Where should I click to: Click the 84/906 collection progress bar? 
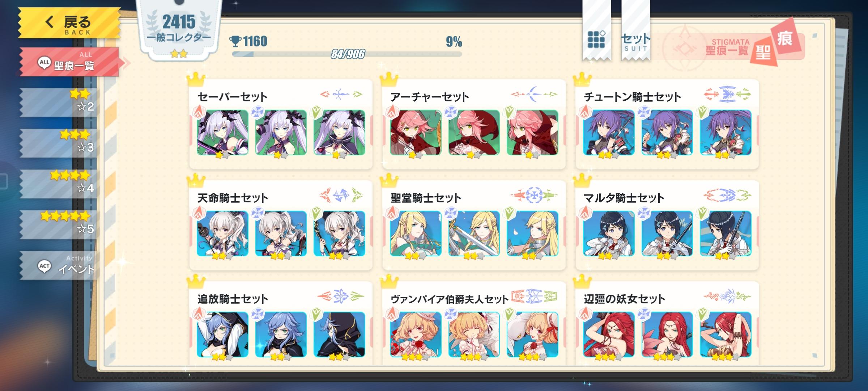[x=347, y=54]
